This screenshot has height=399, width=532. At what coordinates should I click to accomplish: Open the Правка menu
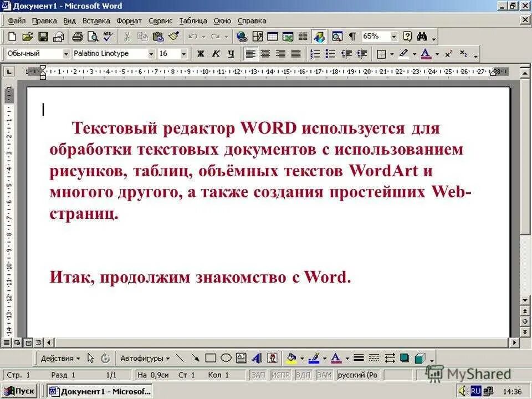point(44,21)
